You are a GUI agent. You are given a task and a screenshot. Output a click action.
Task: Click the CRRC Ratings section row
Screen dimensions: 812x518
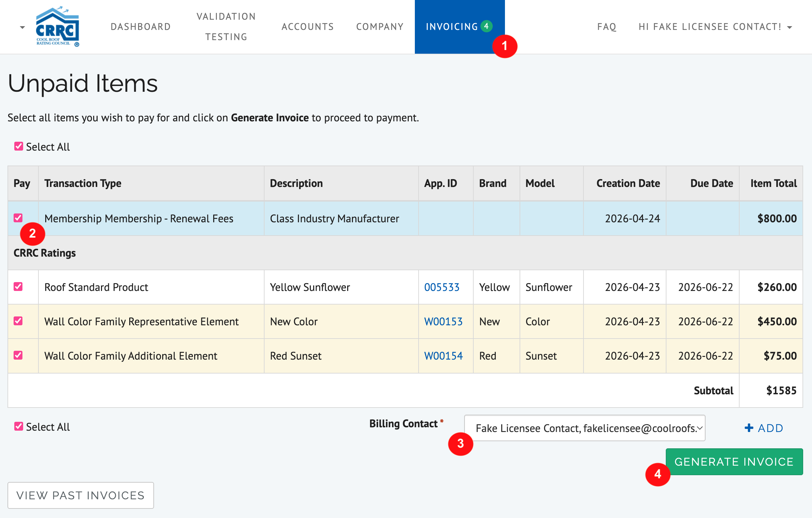(x=405, y=253)
